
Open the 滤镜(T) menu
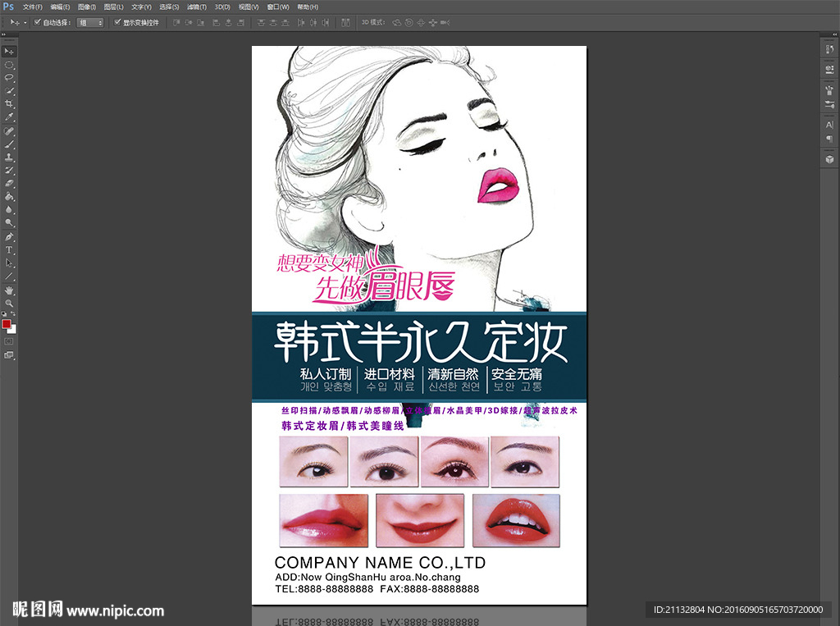[x=197, y=7]
